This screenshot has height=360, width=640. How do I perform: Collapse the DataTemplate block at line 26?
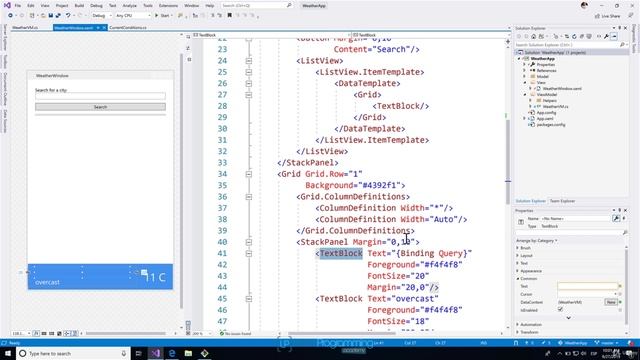coord(249,84)
